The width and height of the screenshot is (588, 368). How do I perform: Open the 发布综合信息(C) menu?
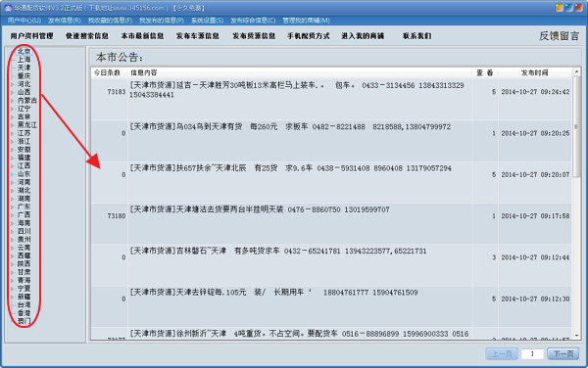point(253,21)
